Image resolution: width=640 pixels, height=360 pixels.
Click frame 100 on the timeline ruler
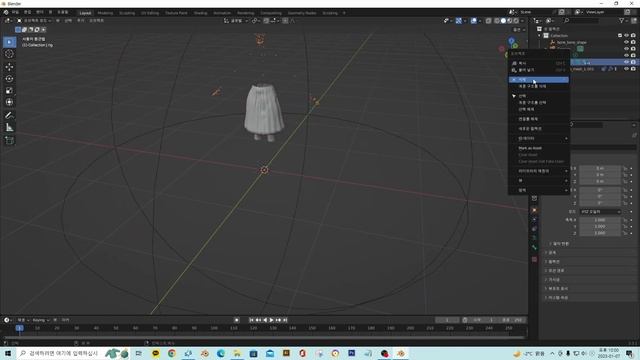click(x=214, y=328)
